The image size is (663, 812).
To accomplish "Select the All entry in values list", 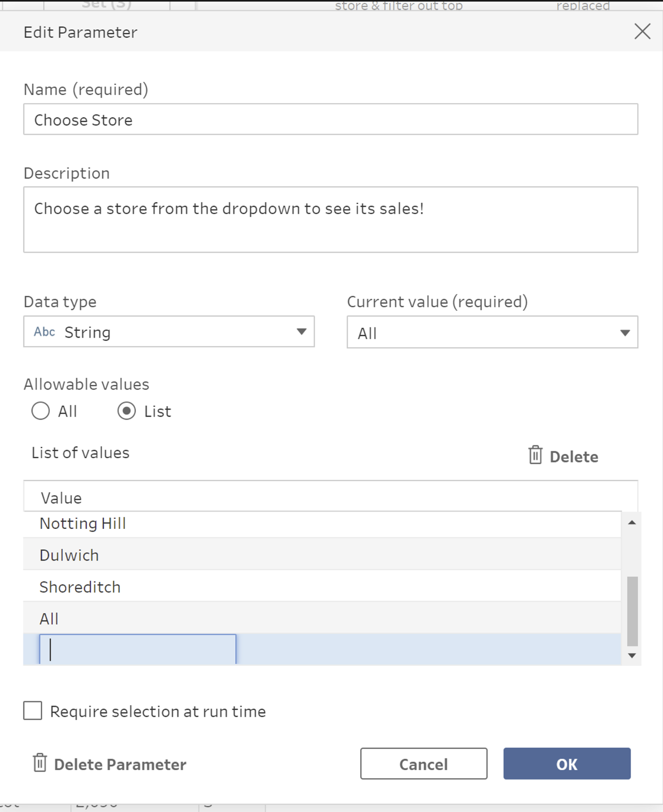I will 49,619.
